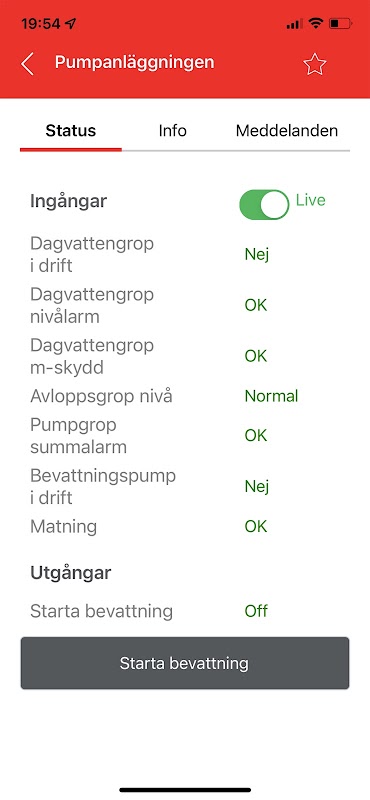Image resolution: width=370 pixels, height=800 pixels.
Task: Select the Status tab
Action: click(71, 131)
